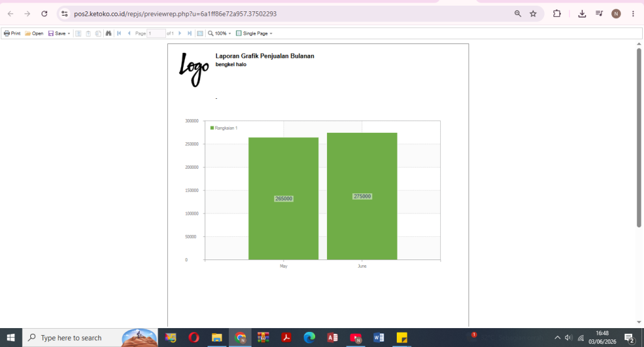Click the browser forward arrow
Image resolution: width=644 pixels, height=347 pixels.
click(27, 14)
